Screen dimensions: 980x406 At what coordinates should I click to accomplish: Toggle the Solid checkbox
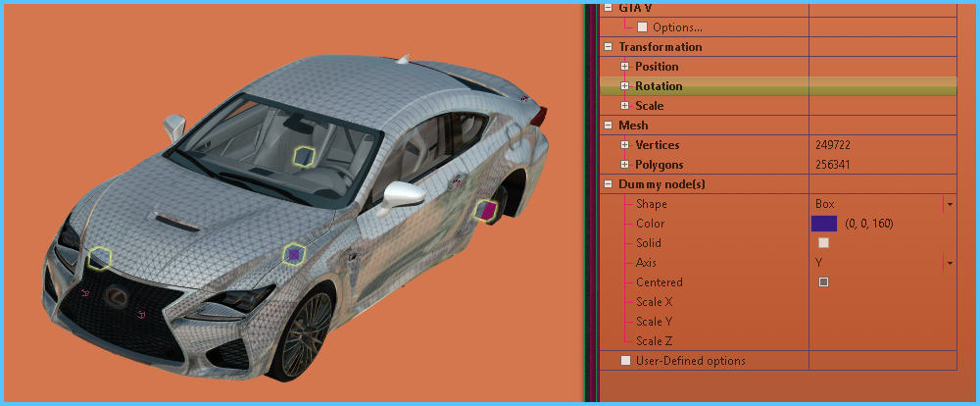coord(823,243)
